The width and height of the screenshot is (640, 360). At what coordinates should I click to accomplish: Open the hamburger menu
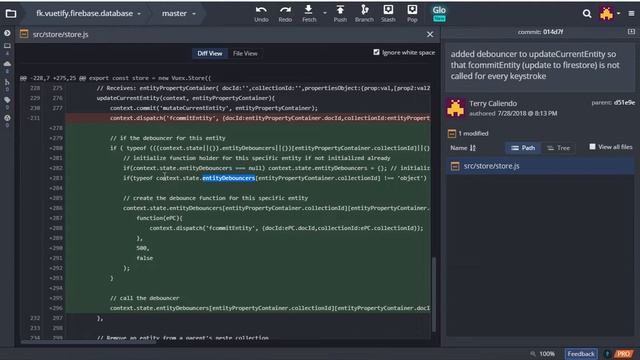[631, 13]
